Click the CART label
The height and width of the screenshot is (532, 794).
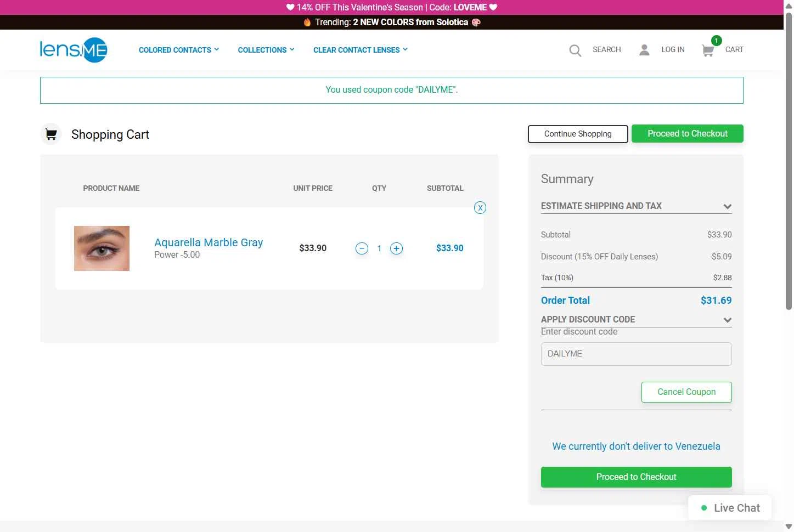click(x=734, y=49)
